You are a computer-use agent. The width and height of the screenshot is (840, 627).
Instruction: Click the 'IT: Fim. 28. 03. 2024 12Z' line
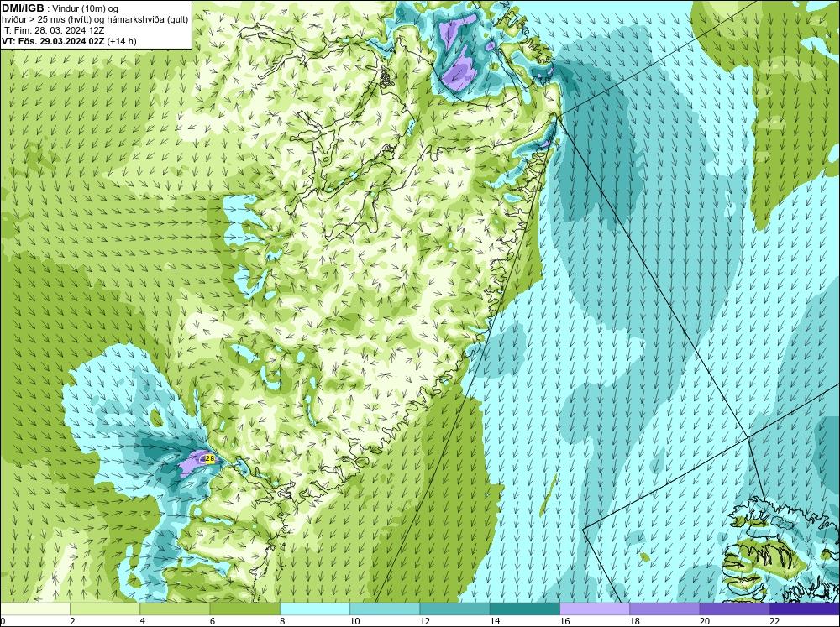pos(53,30)
